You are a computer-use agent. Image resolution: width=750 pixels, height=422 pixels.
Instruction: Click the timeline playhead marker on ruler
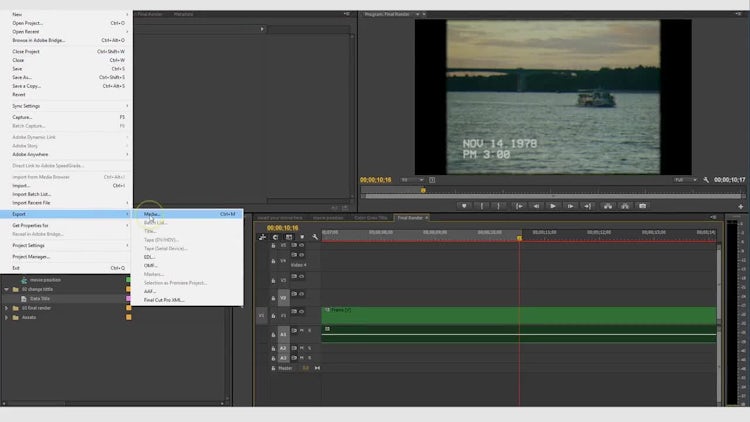coord(519,237)
